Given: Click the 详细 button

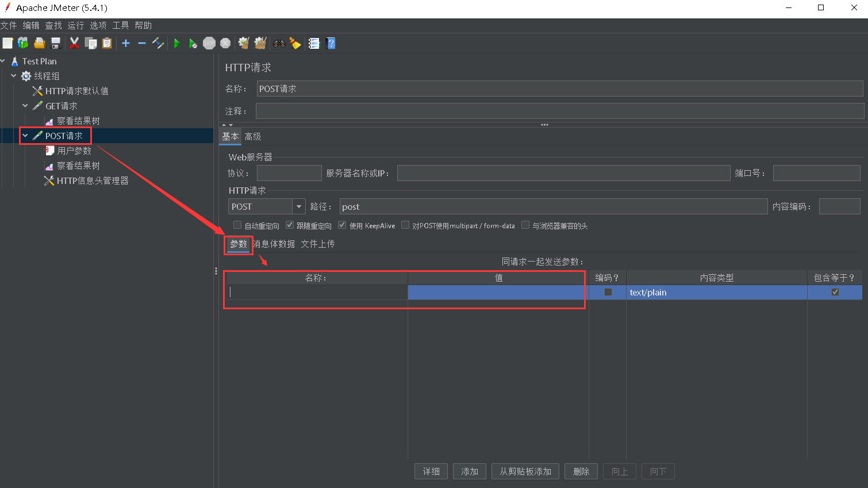Looking at the screenshot, I should click(431, 471).
